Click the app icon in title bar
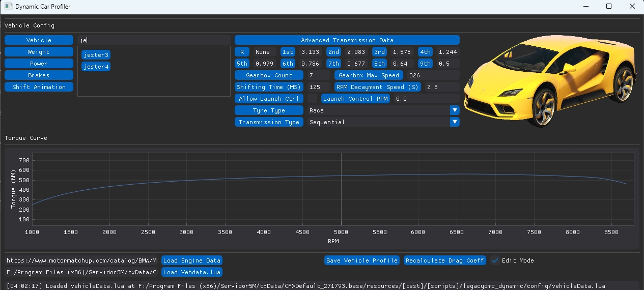The width and height of the screenshot is (644, 290). (x=8, y=7)
